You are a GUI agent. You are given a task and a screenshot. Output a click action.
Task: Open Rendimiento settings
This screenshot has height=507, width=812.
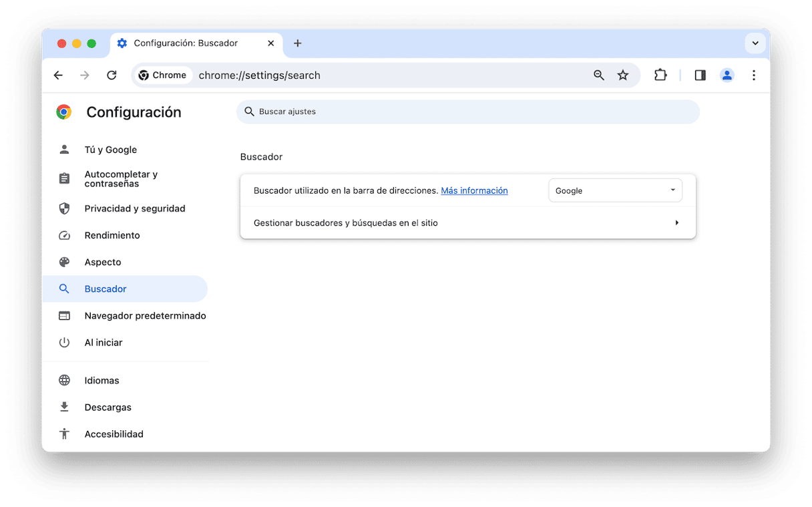pos(126,235)
